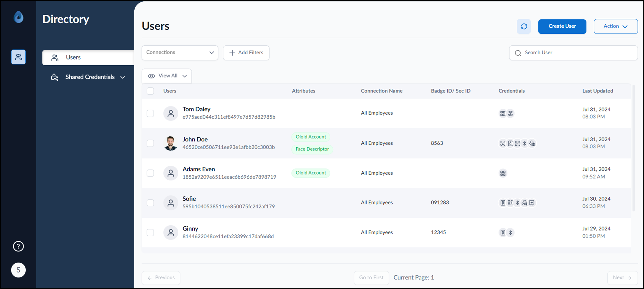Select Ginny's row checkbox
This screenshot has width=644, height=289.
tap(150, 232)
